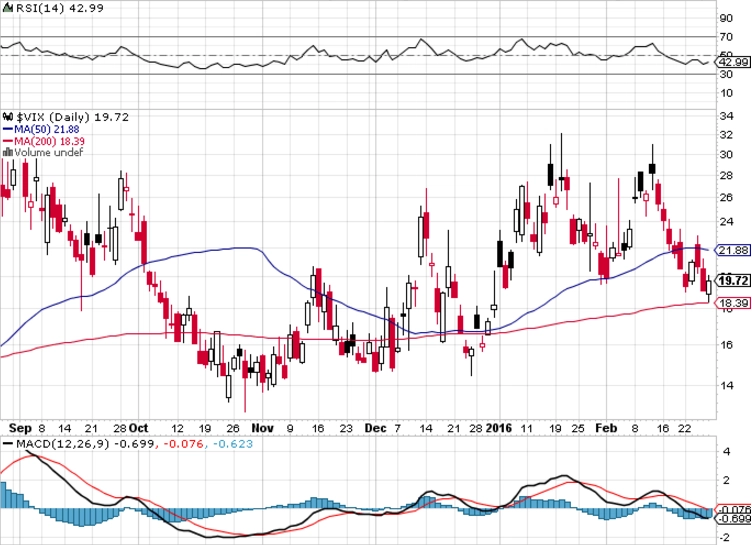This screenshot has width=752, height=545.
Task: Click the $VIX (Daily) 19.72 title text
Action: [72, 117]
